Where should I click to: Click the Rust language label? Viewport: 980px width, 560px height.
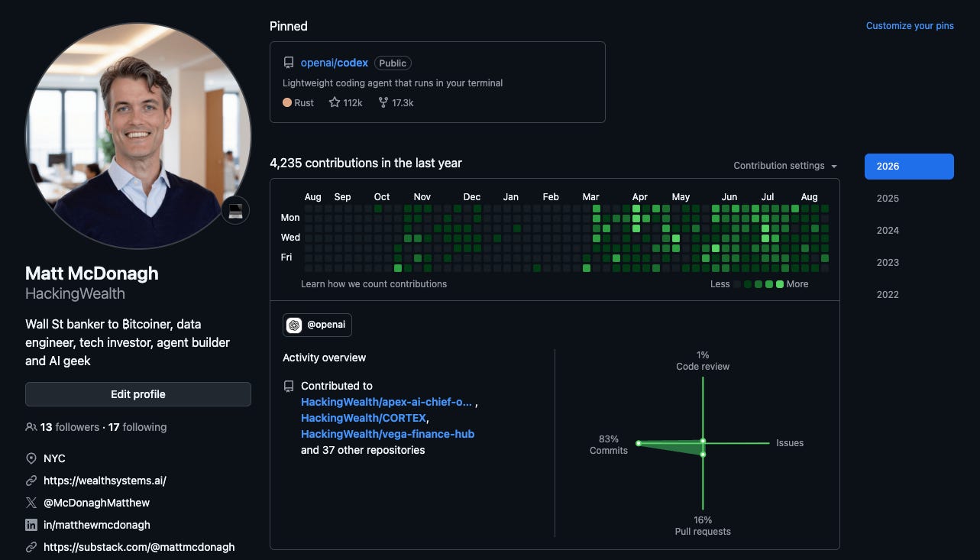304,102
